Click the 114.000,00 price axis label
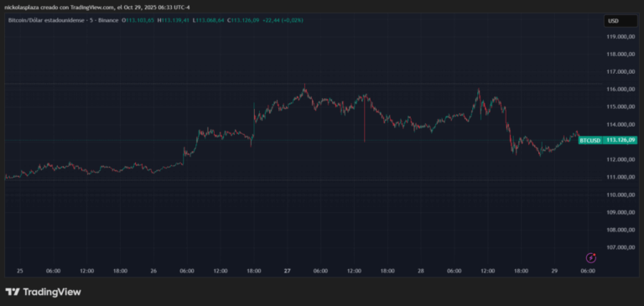 pyautogui.click(x=621, y=124)
